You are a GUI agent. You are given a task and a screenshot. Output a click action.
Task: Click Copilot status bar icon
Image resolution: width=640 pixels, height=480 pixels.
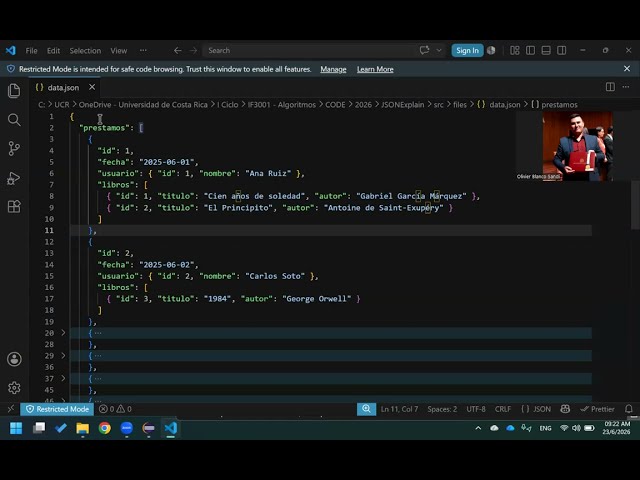click(x=565, y=409)
